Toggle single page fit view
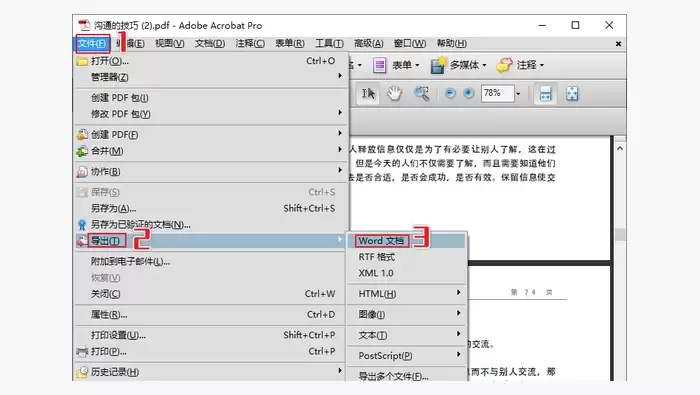700x395 pixels. [x=572, y=94]
